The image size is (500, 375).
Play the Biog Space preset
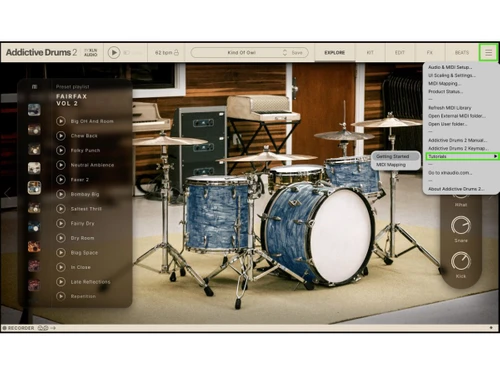[x=61, y=253]
